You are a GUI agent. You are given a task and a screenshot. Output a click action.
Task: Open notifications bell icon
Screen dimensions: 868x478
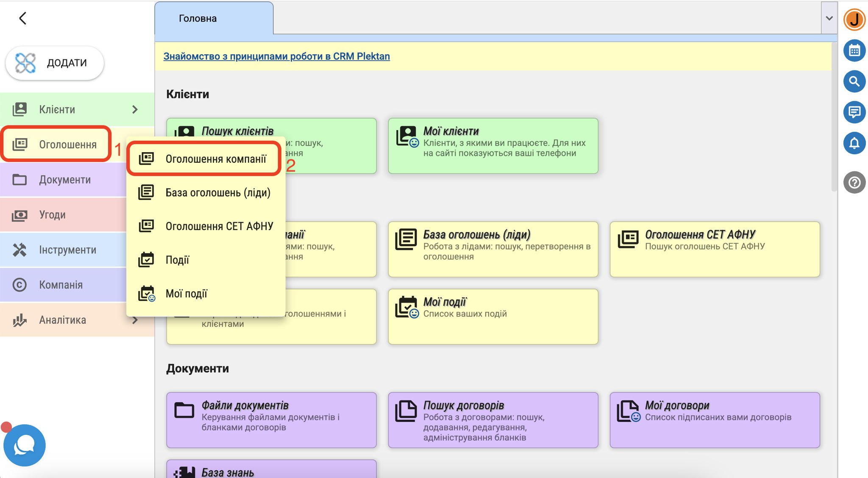point(854,143)
